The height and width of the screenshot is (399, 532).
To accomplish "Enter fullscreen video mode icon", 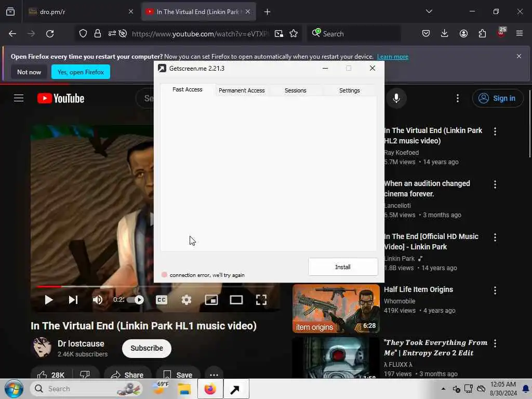I will (x=261, y=300).
